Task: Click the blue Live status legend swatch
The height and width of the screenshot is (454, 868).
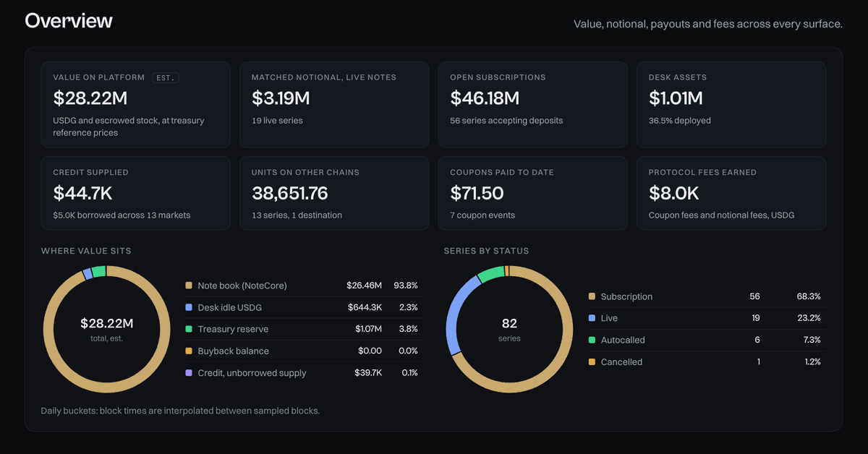Action: (x=592, y=318)
